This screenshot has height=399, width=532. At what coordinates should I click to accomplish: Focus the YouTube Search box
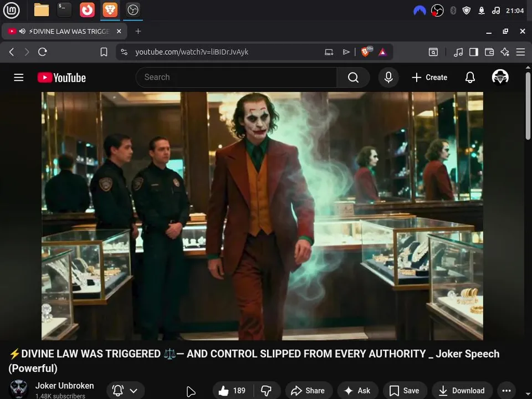[236, 78]
